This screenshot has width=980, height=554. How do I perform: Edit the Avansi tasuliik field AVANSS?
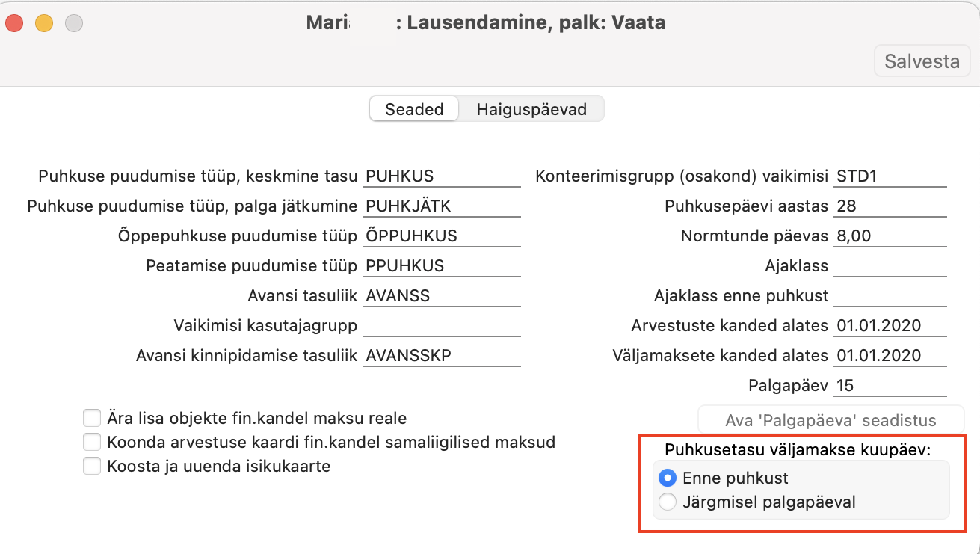tap(441, 296)
